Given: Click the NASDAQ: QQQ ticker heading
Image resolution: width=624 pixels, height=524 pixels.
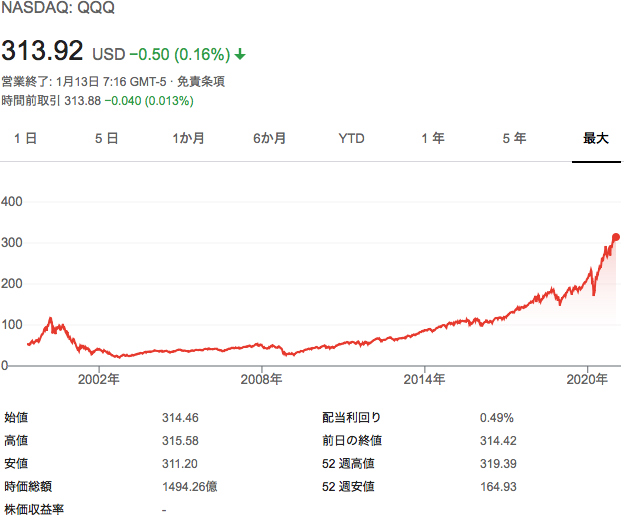Looking at the screenshot, I should 58,7.
